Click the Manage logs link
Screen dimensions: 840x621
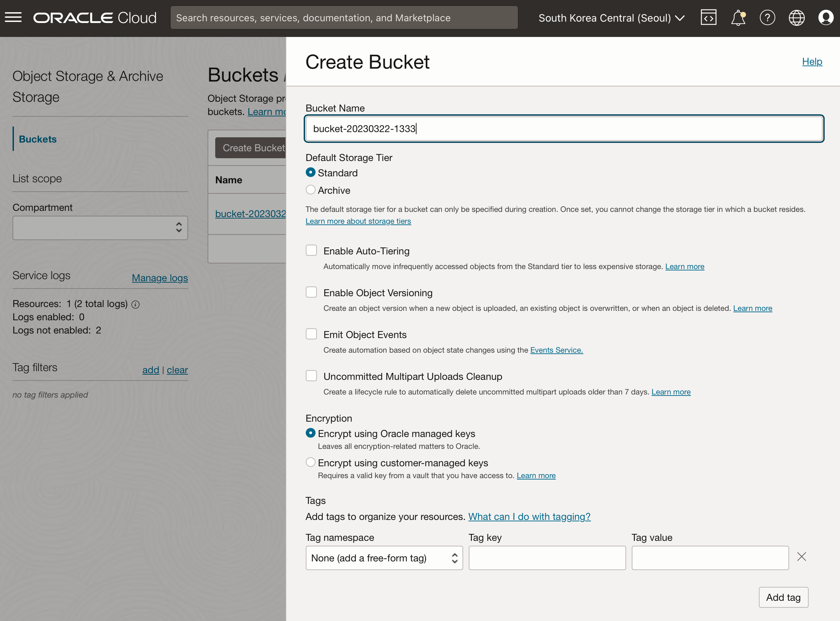pyautogui.click(x=160, y=278)
